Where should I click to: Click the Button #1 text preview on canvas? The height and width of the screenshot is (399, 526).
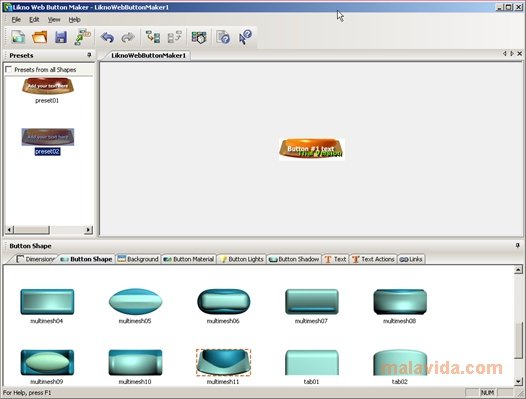[311, 149]
